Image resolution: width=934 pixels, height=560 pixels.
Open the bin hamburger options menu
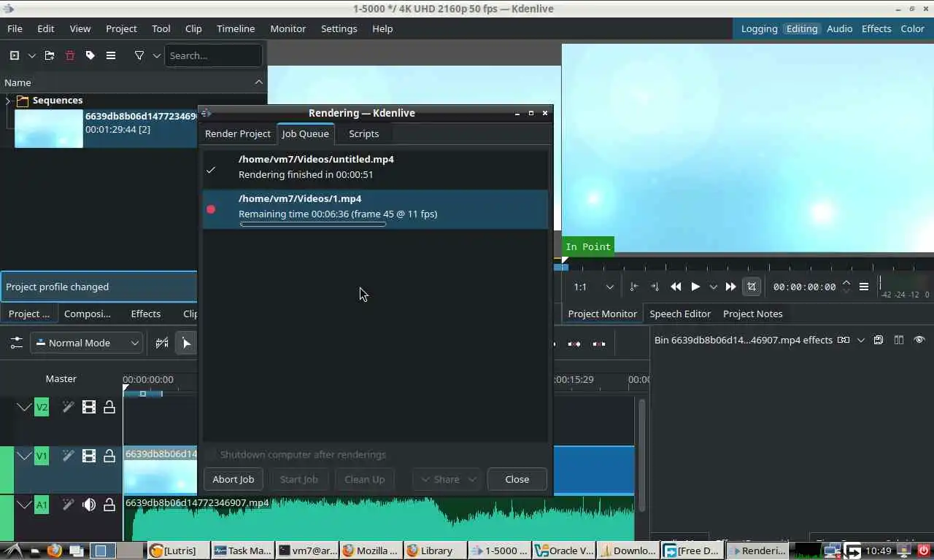pos(111,55)
